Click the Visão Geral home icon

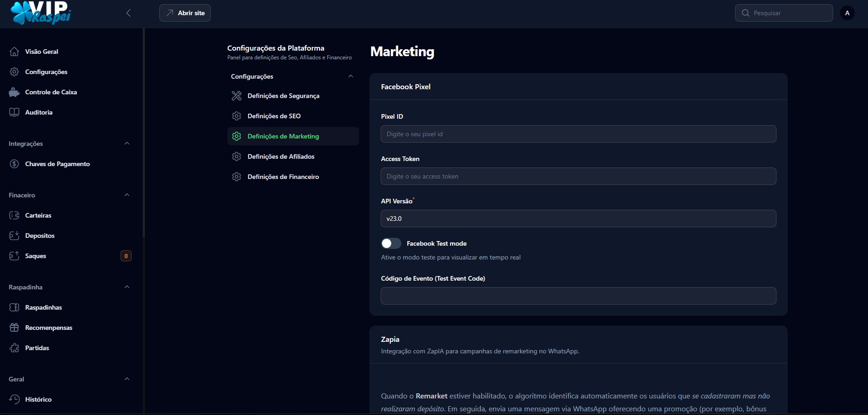click(x=14, y=52)
